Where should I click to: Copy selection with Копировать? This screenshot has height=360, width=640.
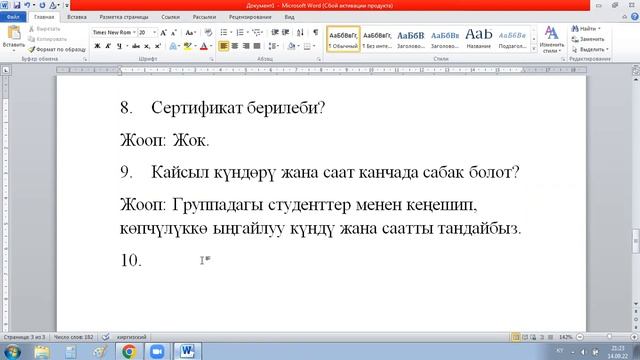tap(47, 39)
